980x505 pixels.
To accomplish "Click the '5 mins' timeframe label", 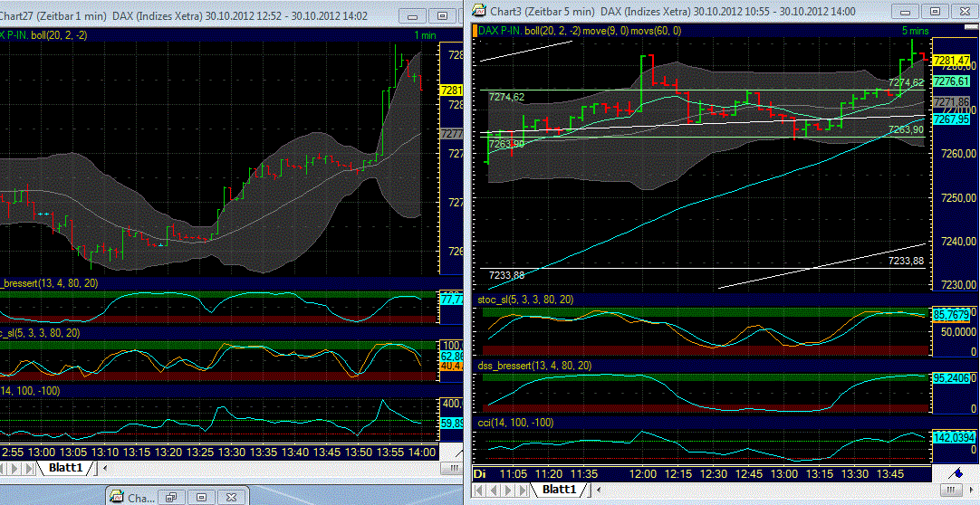I will point(915,31).
